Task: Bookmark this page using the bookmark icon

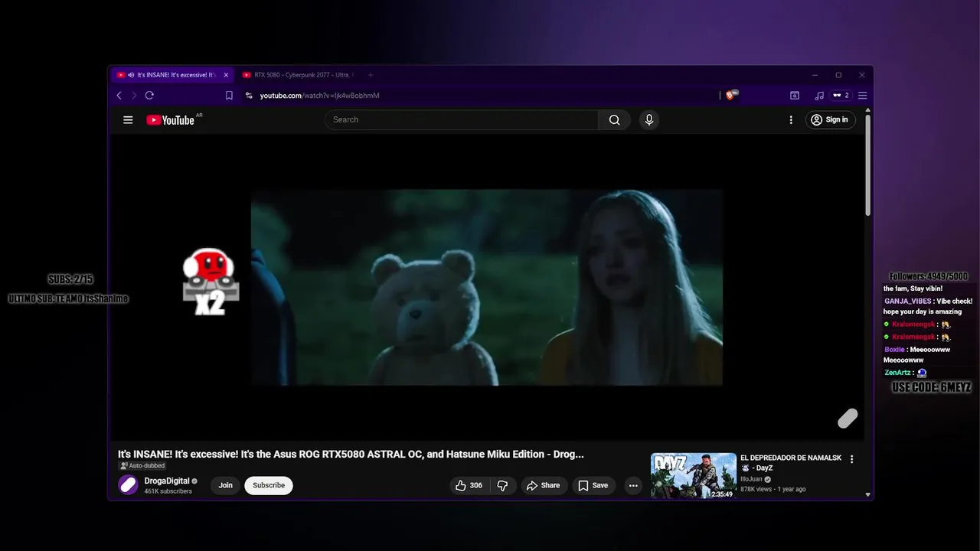Action: [x=229, y=96]
